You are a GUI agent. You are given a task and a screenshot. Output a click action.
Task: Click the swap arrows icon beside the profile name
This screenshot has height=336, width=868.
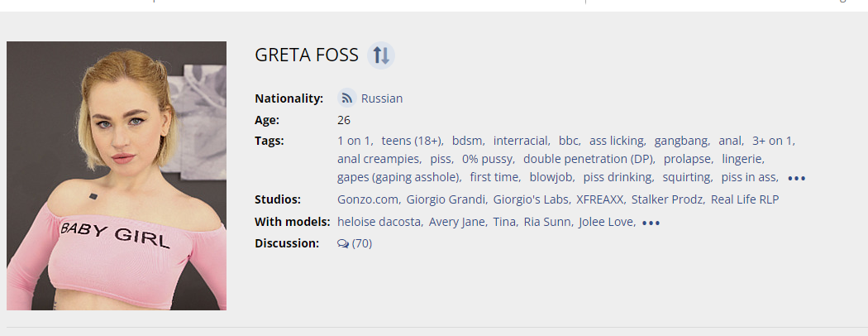click(x=380, y=55)
